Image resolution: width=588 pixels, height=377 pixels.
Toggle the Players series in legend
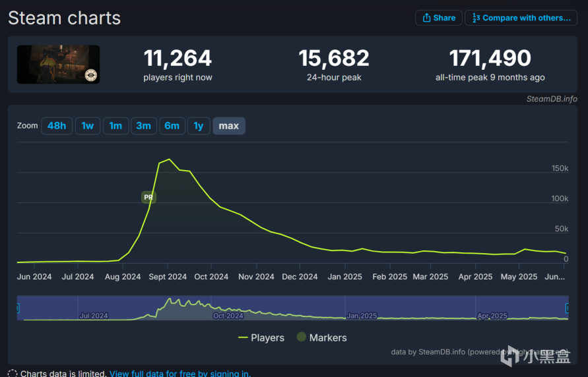[261, 337]
